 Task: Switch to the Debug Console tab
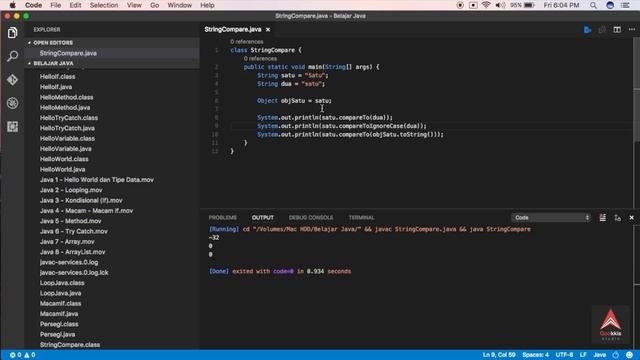[x=311, y=218]
